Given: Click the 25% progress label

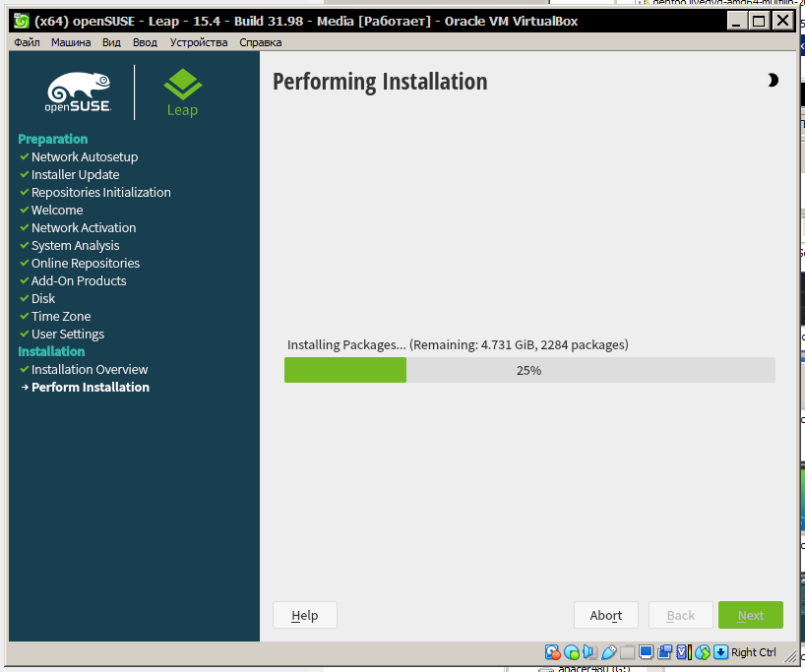Looking at the screenshot, I should pyautogui.click(x=528, y=371).
